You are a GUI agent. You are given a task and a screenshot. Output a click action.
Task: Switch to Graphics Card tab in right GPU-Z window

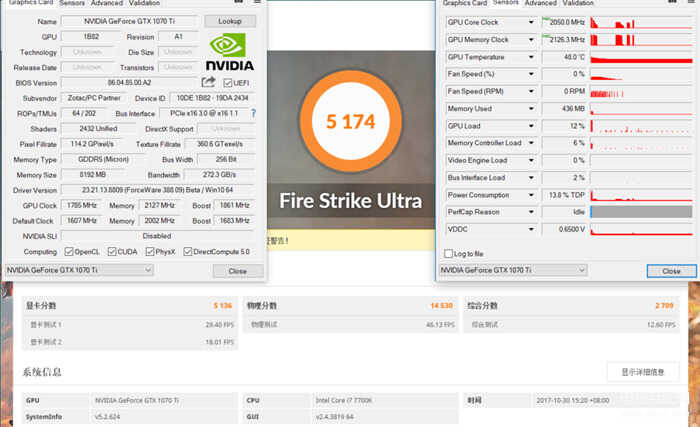(x=464, y=3)
